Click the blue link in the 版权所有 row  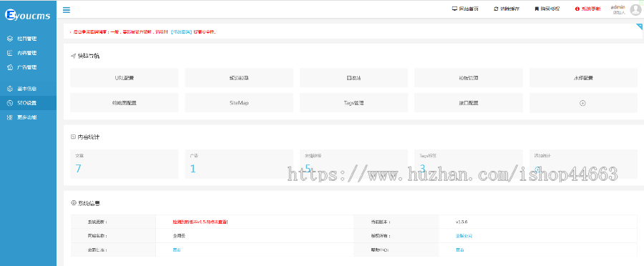[x=464, y=236]
